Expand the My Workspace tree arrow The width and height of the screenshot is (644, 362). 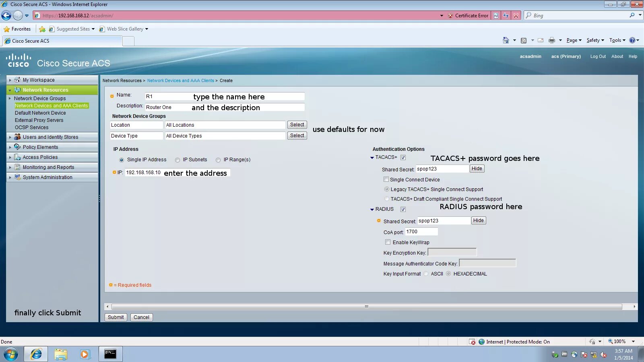click(x=10, y=80)
